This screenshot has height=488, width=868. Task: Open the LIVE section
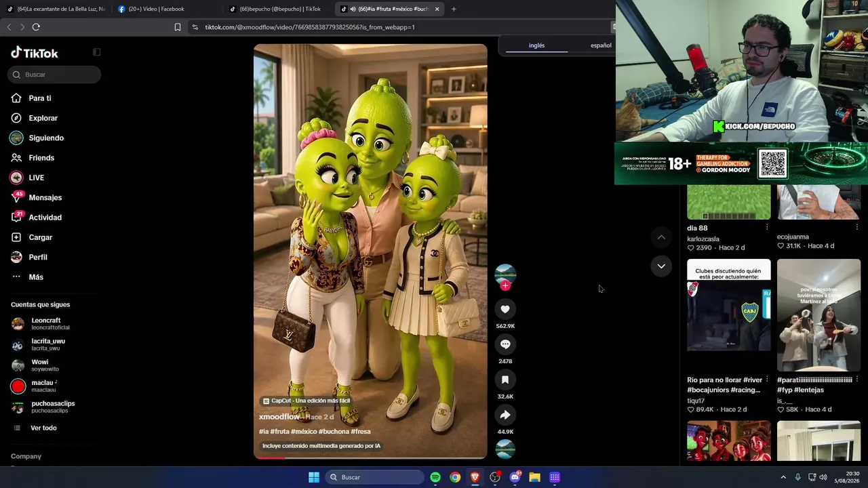click(27, 178)
